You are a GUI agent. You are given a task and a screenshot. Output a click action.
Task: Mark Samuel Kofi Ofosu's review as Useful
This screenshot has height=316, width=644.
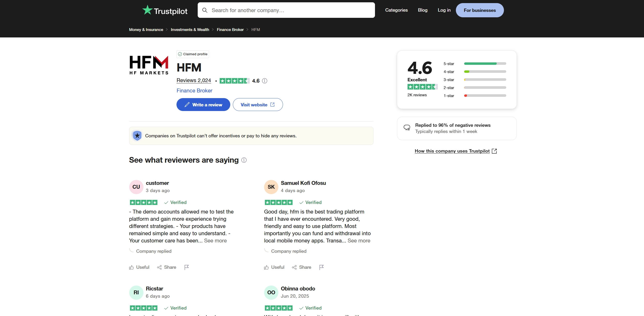coord(274,267)
